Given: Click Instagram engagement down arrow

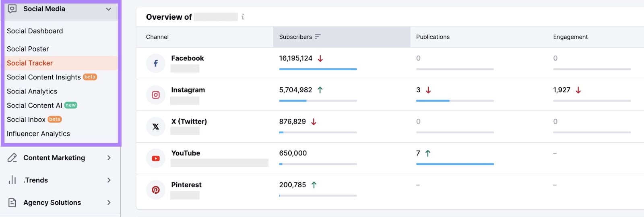Looking at the screenshot, I should [x=578, y=90].
